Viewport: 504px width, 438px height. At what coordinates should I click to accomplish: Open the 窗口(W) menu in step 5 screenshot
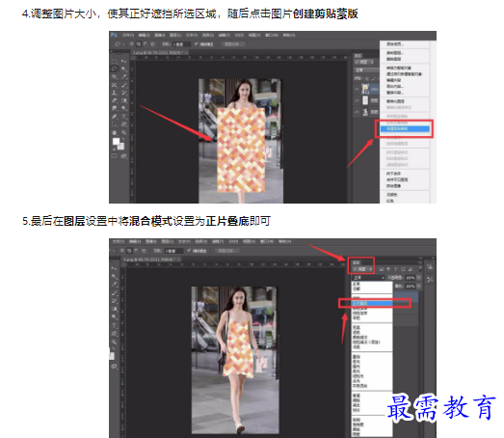267,241
